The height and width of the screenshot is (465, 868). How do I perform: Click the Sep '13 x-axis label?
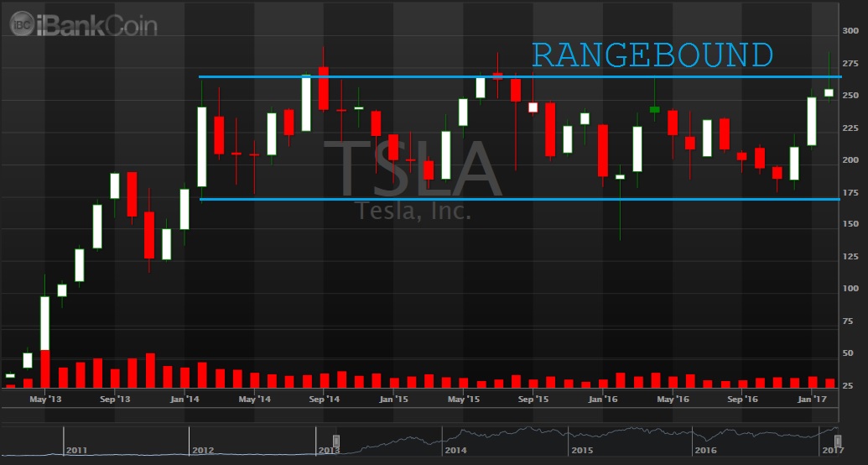click(x=115, y=399)
